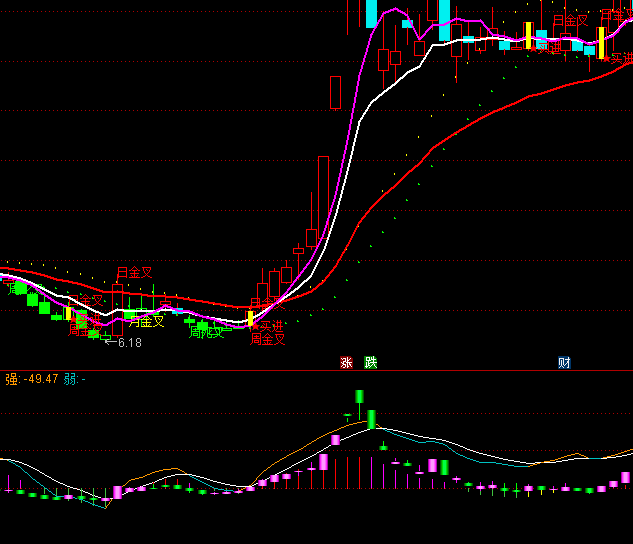Select the tall green indicator peak candle
Viewport: 633px width, 544px height.
coord(371,419)
